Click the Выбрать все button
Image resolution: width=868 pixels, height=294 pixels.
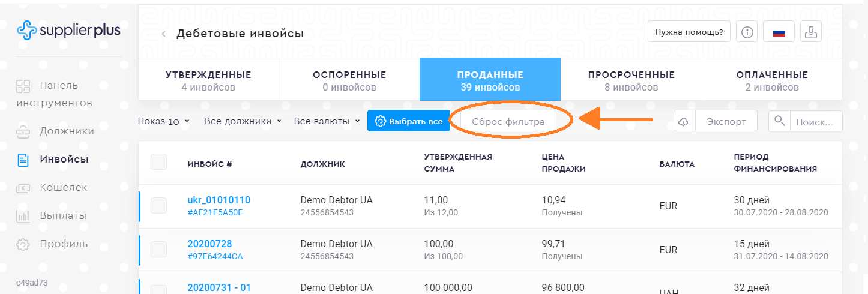pyautogui.click(x=408, y=121)
